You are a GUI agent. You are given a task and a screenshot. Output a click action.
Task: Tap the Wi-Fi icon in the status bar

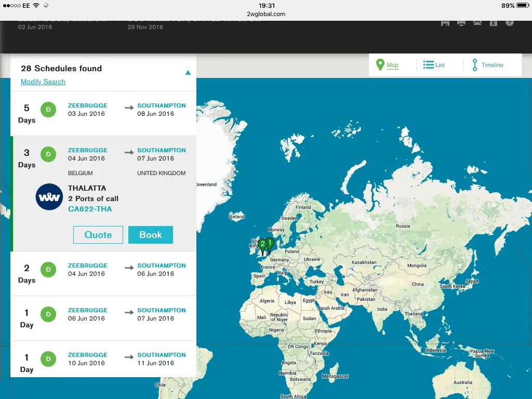[x=36, y=5]
